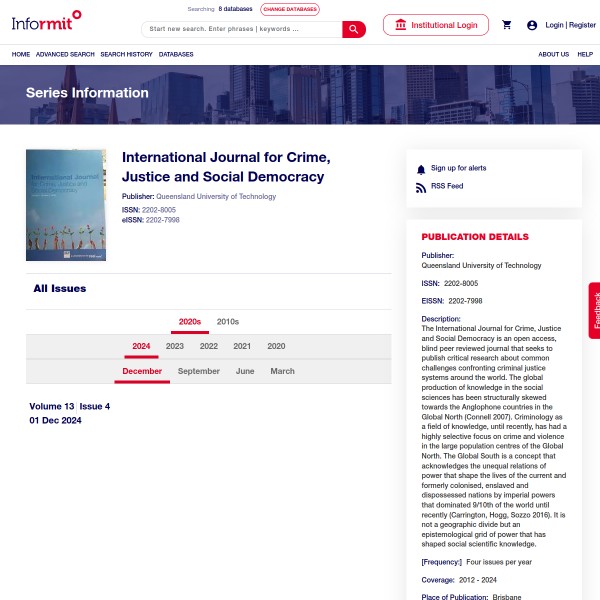Switch to the 2010s decade tab
The width and height of the screenshot is (600, 600).
[228, 322]
